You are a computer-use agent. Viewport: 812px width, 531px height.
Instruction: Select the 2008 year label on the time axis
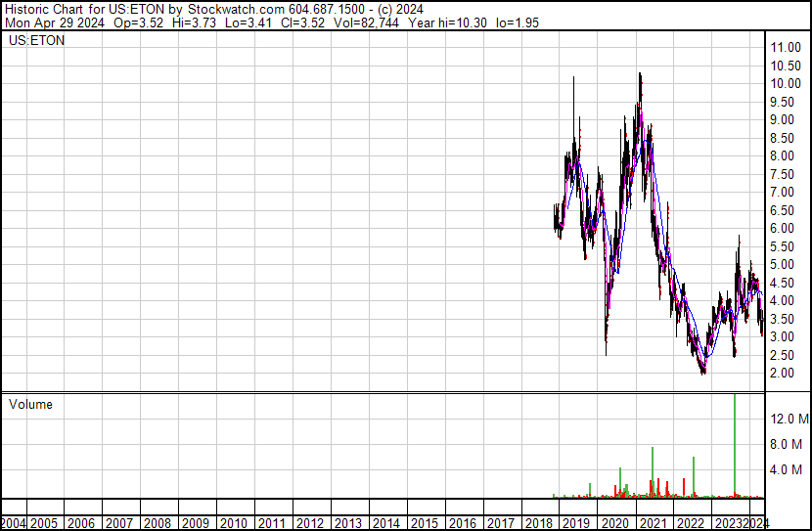point(157,523)
